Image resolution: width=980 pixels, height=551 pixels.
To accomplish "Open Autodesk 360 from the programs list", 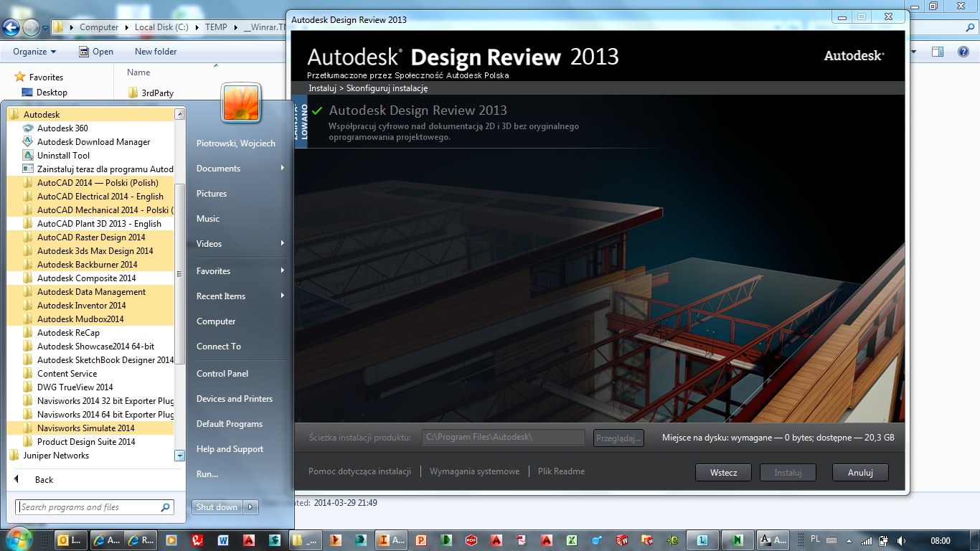I will tap(62, 128).
